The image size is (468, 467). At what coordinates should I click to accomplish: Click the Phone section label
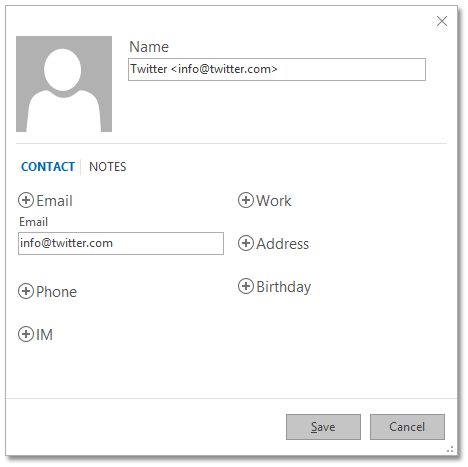pos(56,292)
